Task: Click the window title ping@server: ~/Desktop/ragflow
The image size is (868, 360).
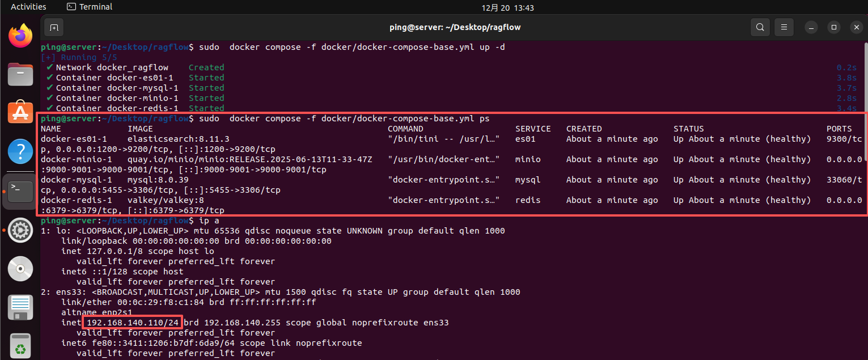Action: 455,27
